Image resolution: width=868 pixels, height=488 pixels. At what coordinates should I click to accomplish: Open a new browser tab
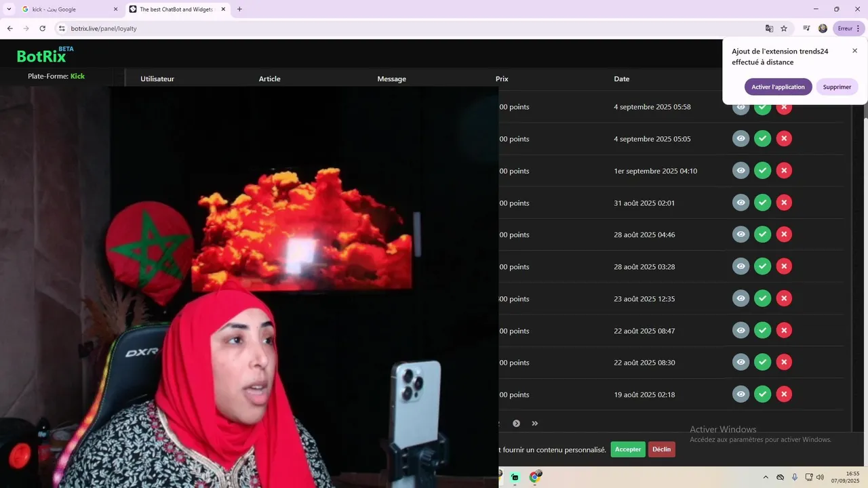(x=239, y=9)
